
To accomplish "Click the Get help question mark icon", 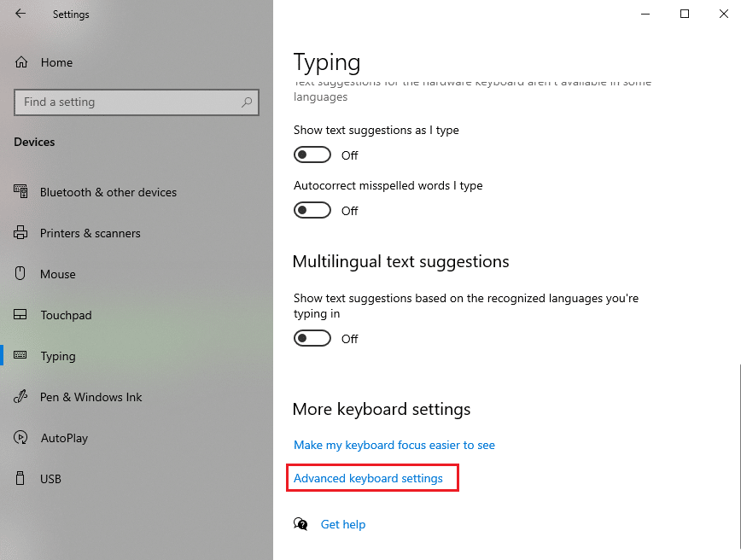I will [300, 523].
